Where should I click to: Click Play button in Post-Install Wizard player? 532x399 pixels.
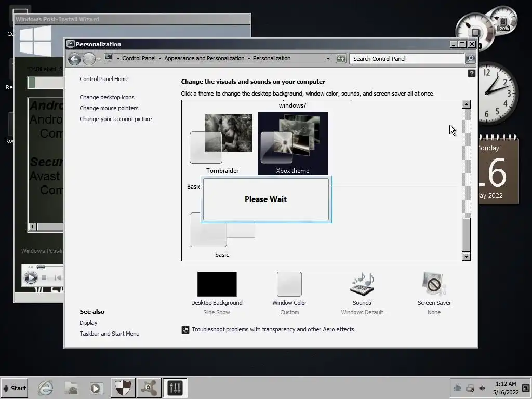click(31, 278)
